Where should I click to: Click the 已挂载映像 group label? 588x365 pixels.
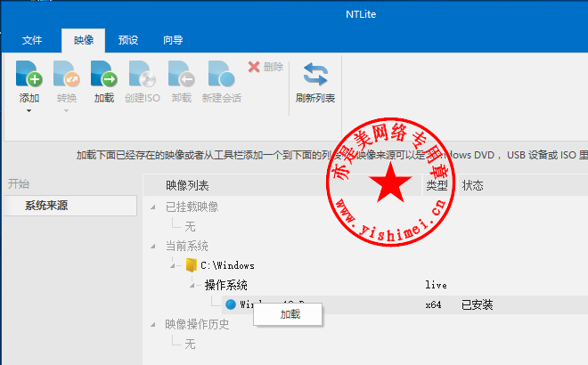(x=192, y=207)
